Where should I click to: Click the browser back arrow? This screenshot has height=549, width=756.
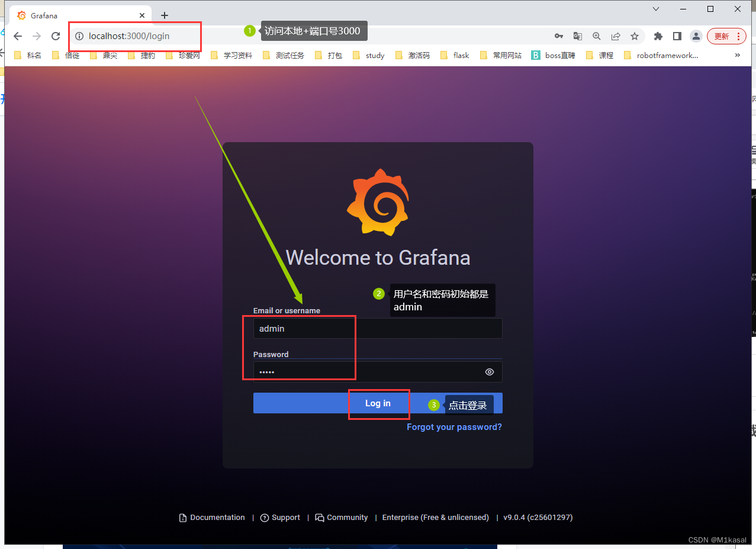pos(18,36)
